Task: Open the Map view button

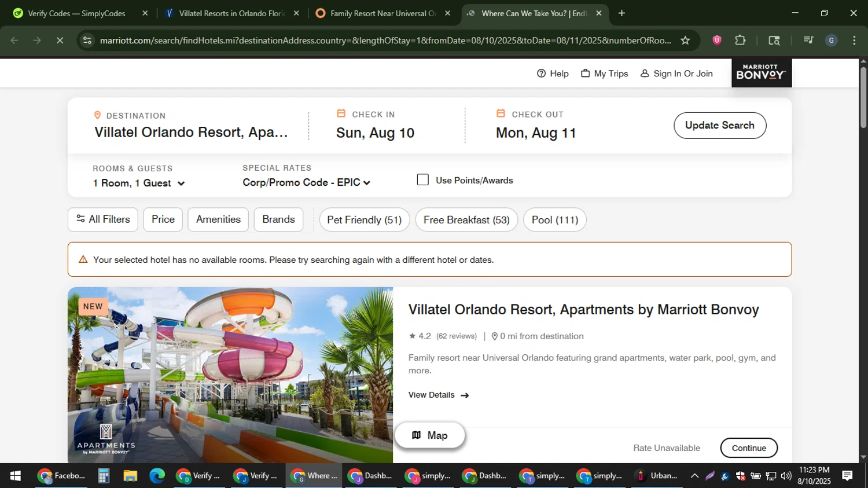Action: (x=429, y=435)
